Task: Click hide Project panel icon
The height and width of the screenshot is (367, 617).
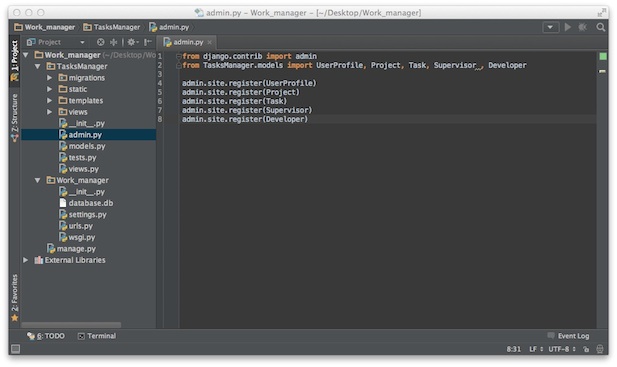Action: 148,42
